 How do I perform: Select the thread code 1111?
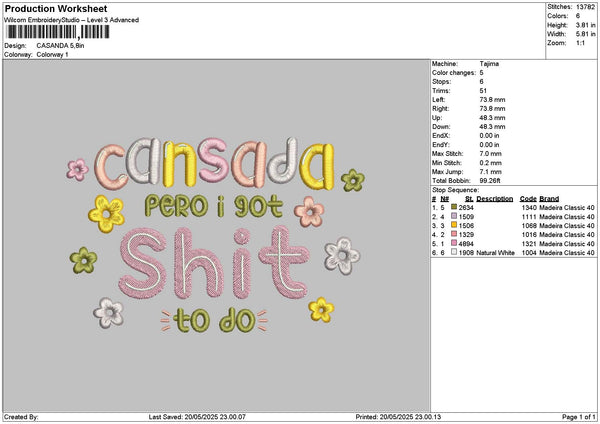pos(529,217)
